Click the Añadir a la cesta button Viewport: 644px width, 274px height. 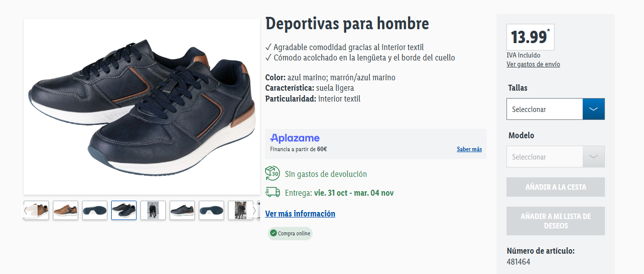coord(555,187)
